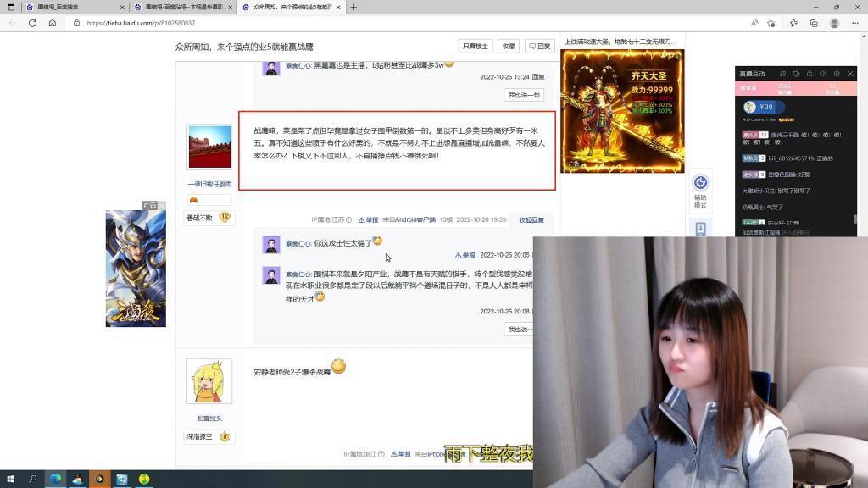Click the Tieba mobile app download icon
Screen dimensions: 868x488
pyautogui.click(x=700, y=228)
